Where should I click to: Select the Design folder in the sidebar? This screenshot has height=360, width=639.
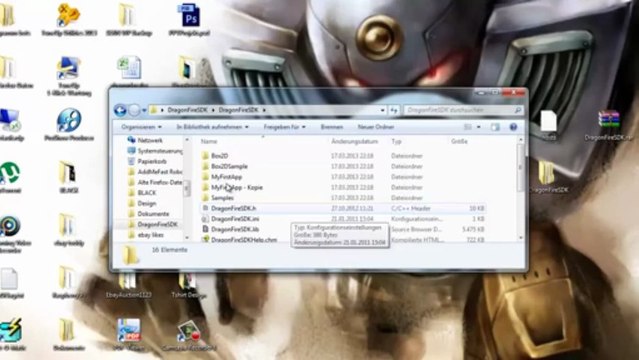[x=142, y=203]
